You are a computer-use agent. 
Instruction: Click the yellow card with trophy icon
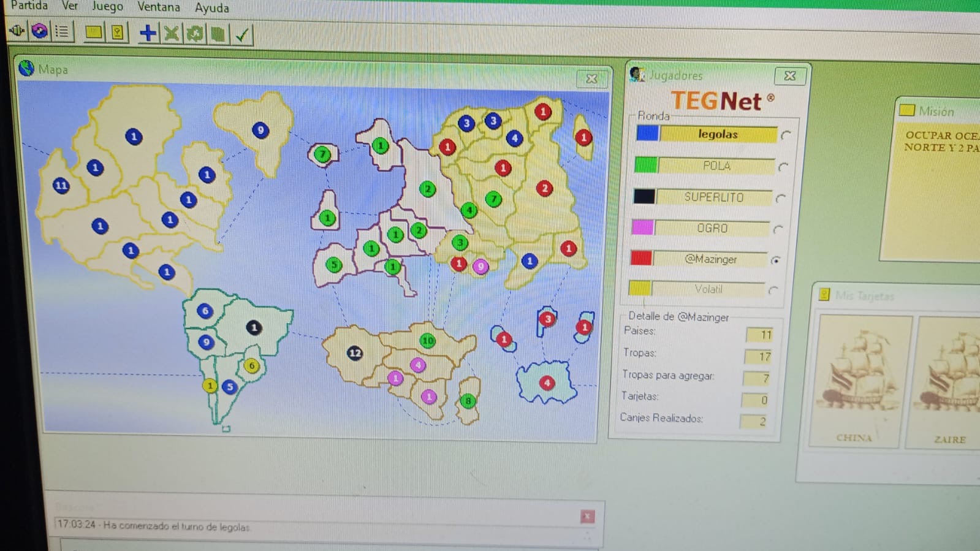[x=117, y=32]
